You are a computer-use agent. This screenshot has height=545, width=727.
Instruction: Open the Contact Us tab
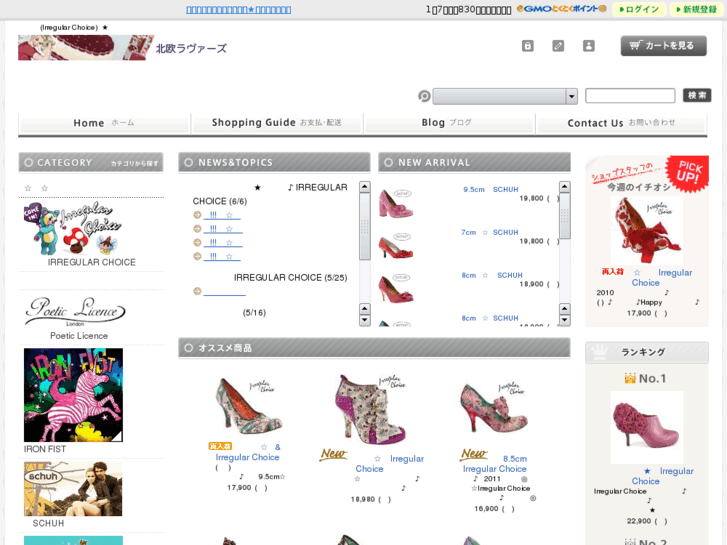621,123
